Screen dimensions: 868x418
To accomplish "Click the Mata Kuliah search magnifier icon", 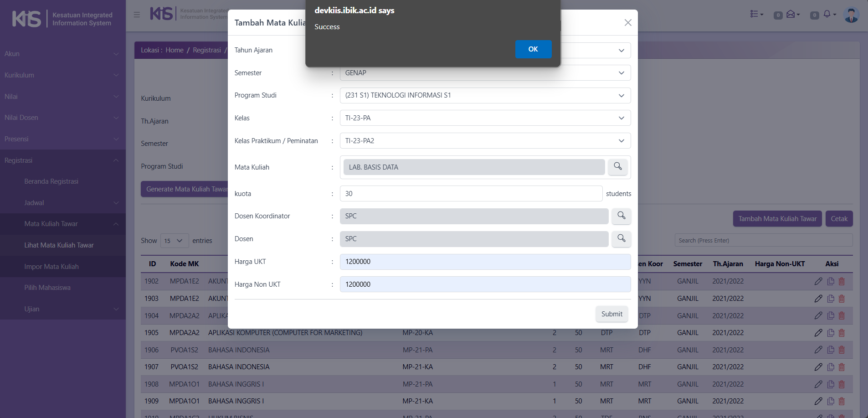I will click(x=617, y=167).
